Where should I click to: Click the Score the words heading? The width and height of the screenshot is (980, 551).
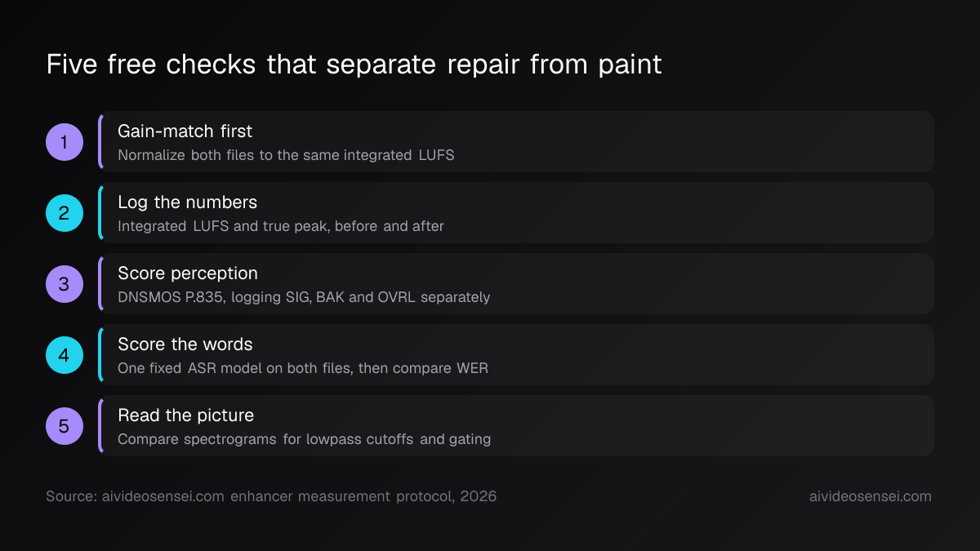click(x=185, y=344)
